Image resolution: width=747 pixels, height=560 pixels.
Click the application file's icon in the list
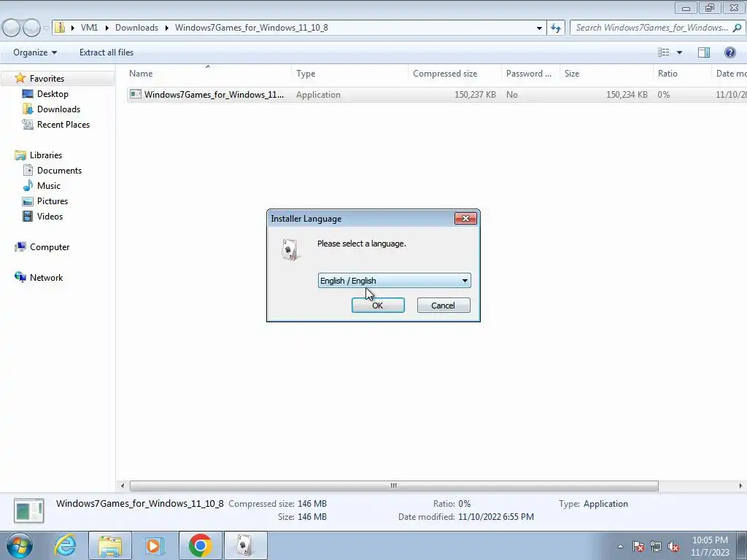tap(136, 94)
